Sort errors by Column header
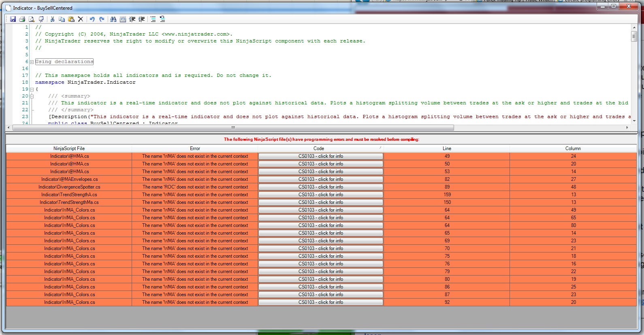The height and width of the screenshot is (335, 644). [x=573, y=148]
